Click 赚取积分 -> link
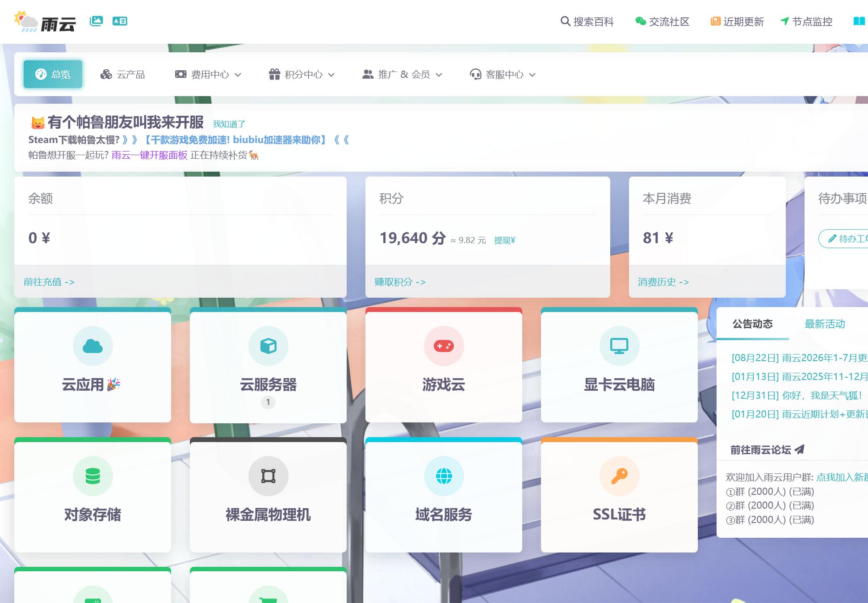 tap(400, 282)
